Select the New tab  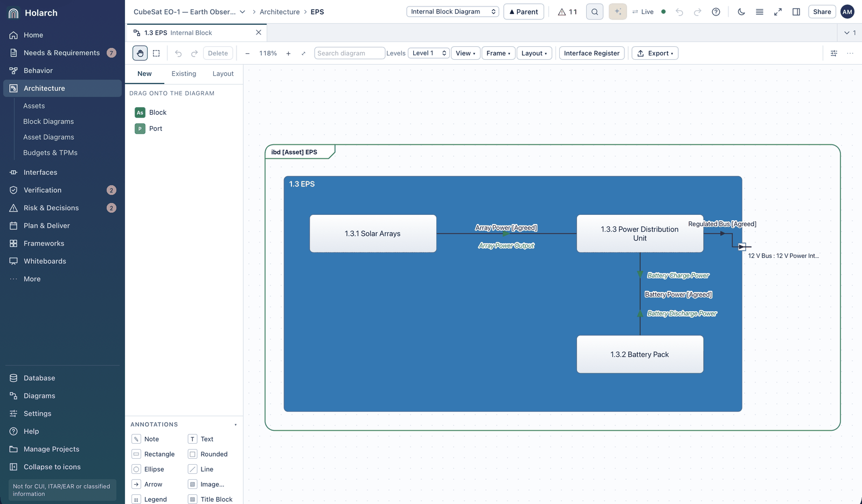tap(144, 74)
